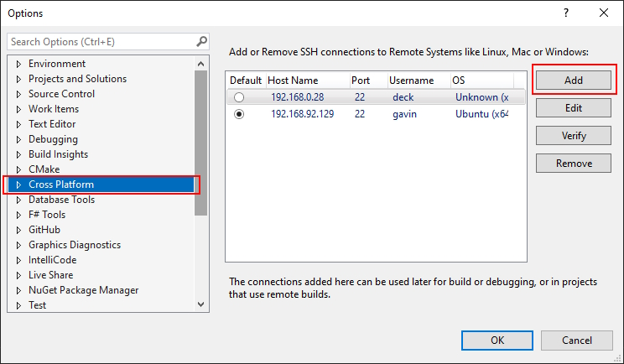Cancel the Options dialog
Image resolution: width=624 pixels, height=364 pixels.
click(x=576, y=340)
